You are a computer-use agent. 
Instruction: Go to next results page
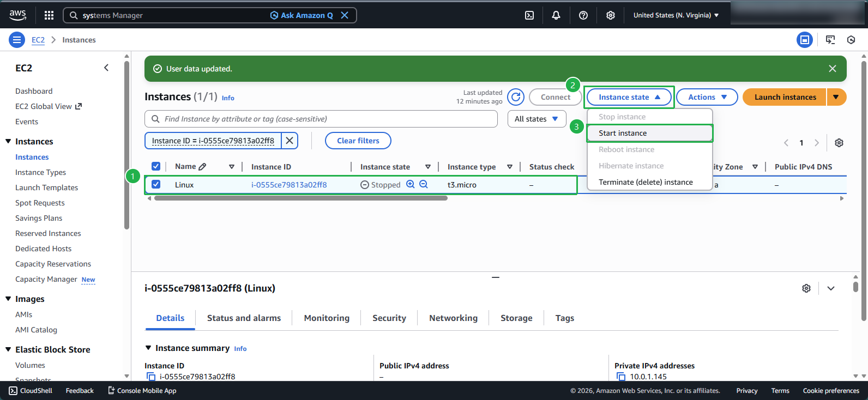[817, 143]
